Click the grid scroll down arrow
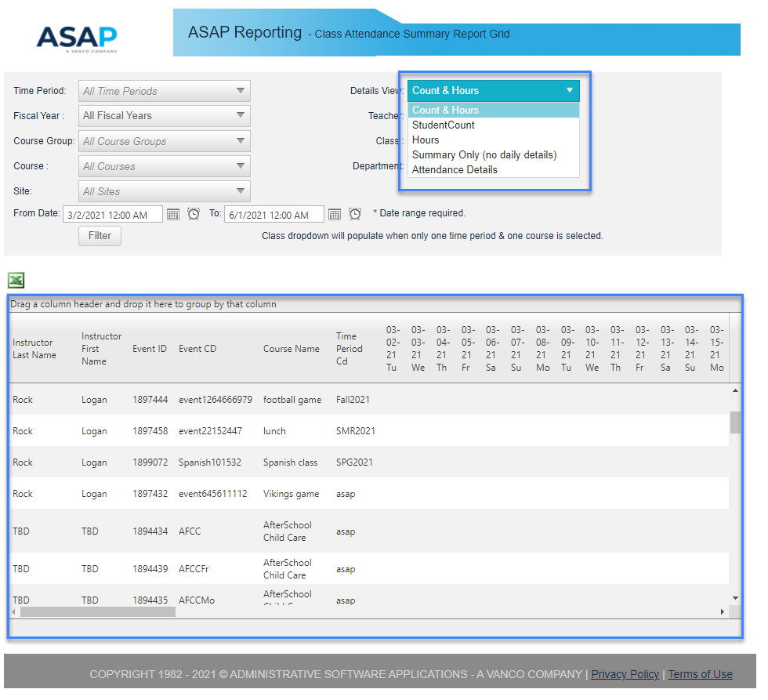 tap(735, 598)
